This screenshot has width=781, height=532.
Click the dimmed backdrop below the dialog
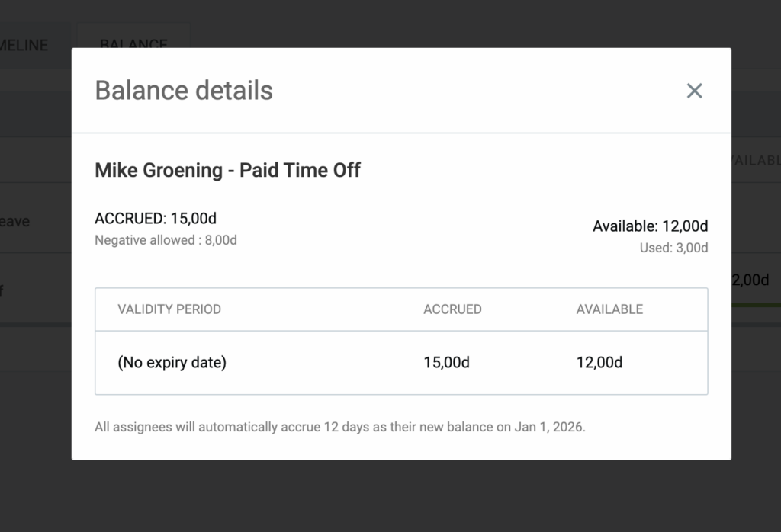tap(390, 495)
